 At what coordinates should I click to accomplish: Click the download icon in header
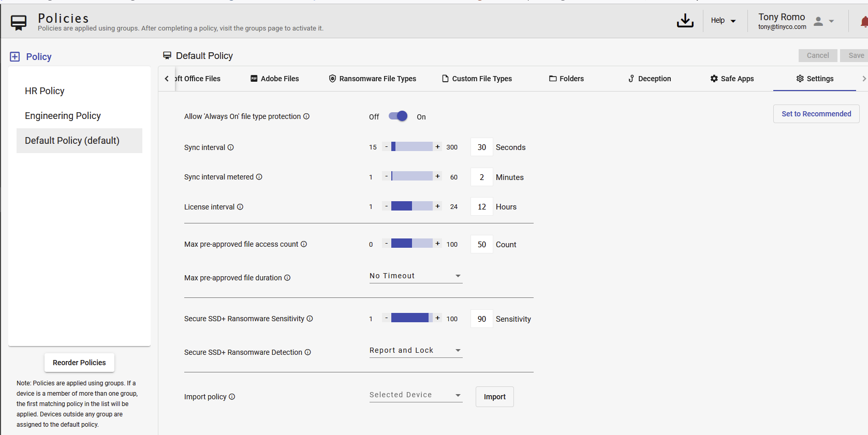pos(685,21)
